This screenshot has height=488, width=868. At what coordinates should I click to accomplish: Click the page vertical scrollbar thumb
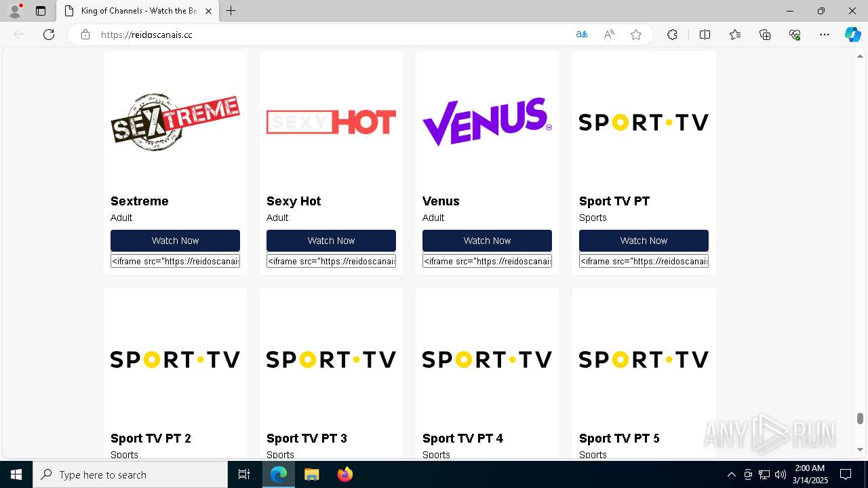860,418
